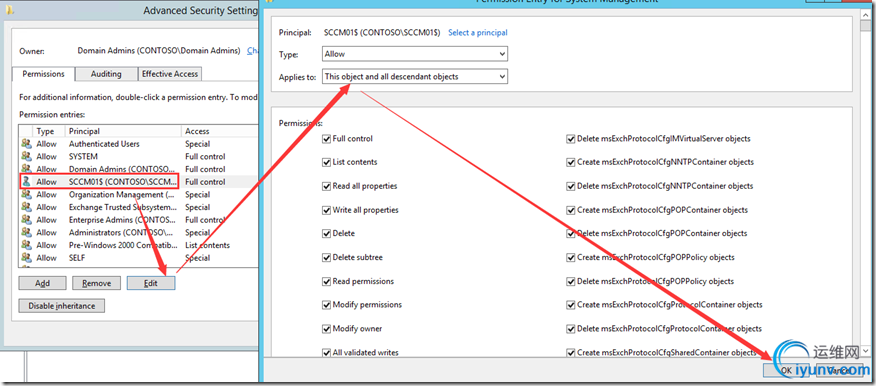
Task: Toggle Write all properties checkbox
Action: [x=326, y=210]
